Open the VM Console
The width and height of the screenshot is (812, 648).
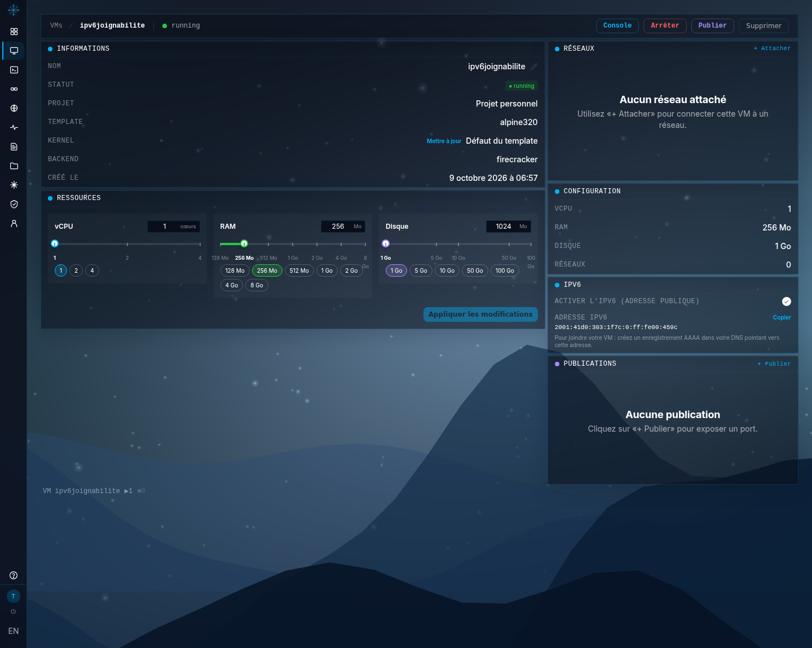coord(617,26)
